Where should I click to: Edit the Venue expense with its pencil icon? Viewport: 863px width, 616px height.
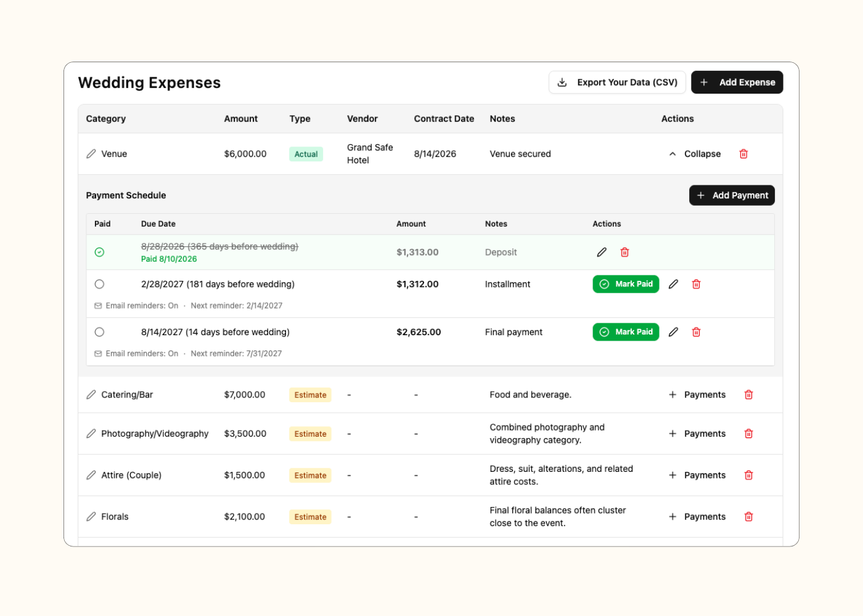(91, 154)
